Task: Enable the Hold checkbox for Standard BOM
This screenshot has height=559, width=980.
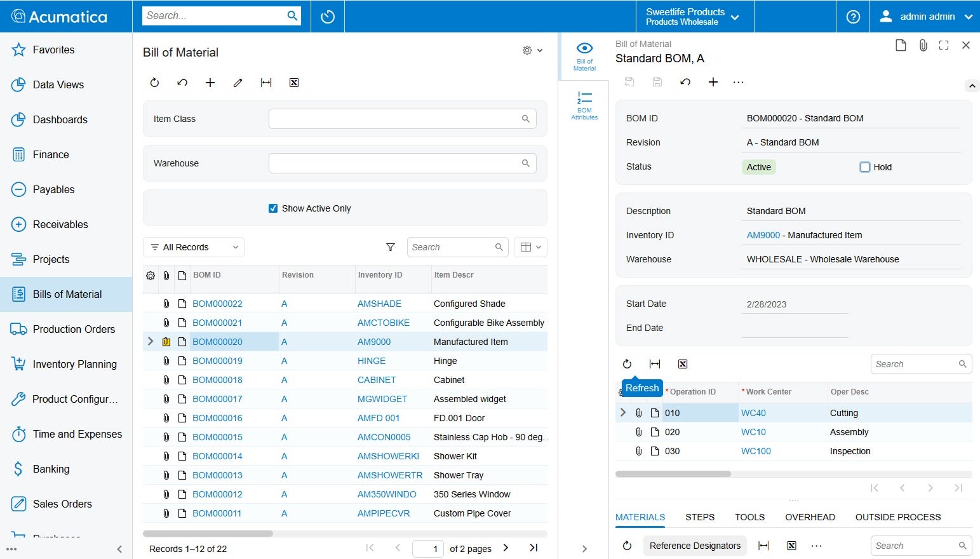Action: tap(865, 166)
